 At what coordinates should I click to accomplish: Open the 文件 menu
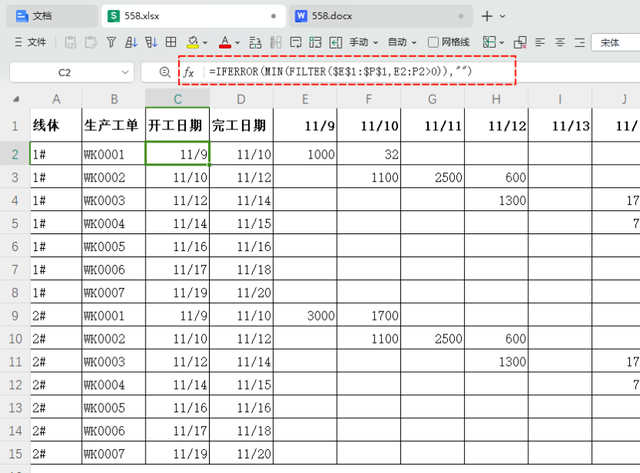(31, 42)
